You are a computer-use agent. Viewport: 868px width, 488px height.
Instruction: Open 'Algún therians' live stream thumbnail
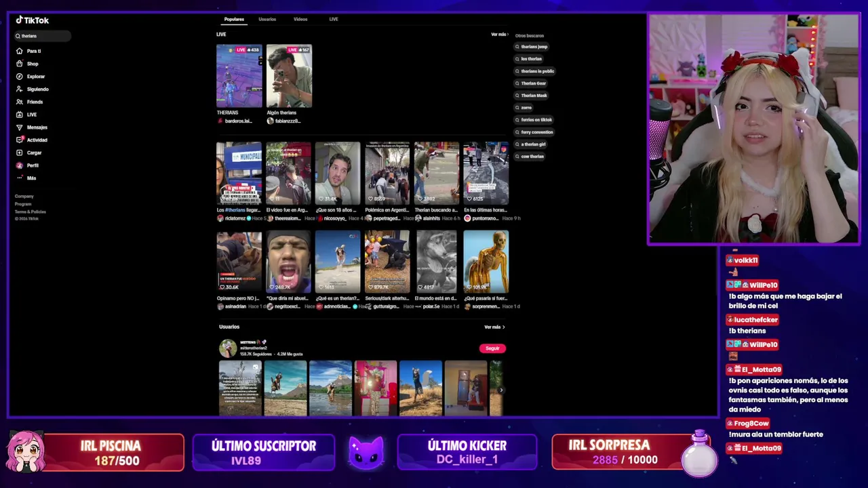pos(289,76)
